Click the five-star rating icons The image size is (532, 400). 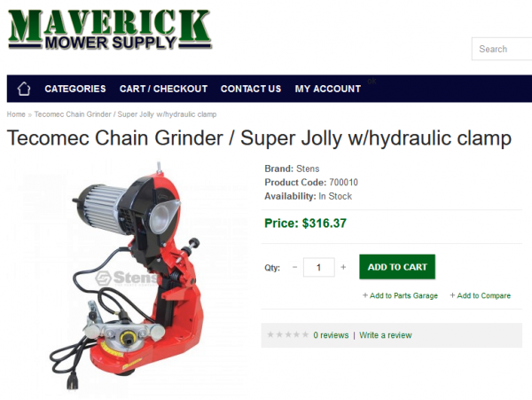point(287,335)
